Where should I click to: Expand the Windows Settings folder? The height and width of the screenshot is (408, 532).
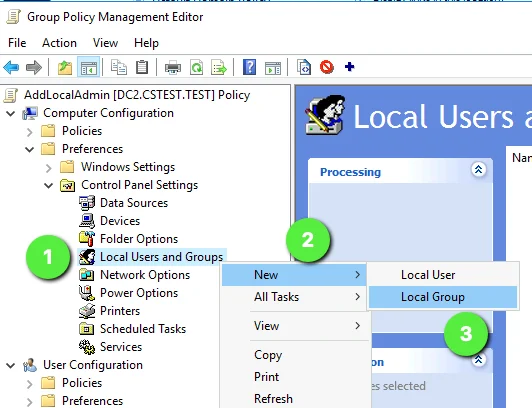(x=49, y=168)
